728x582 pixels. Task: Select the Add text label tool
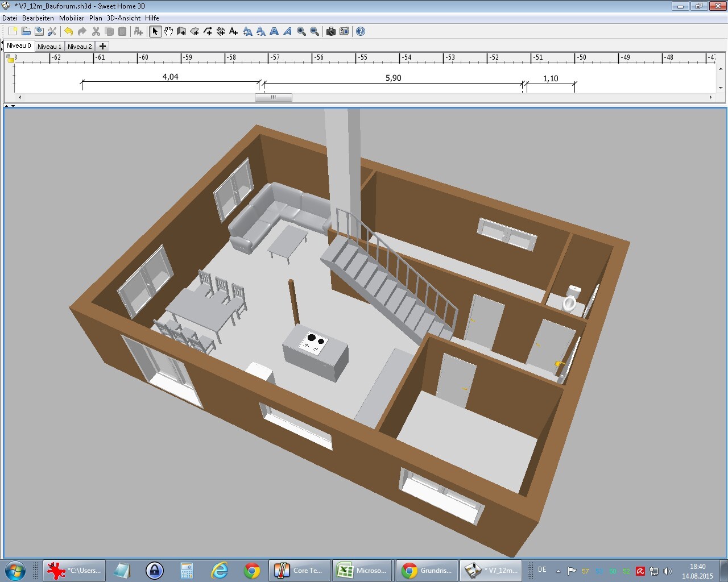[233, 31]
